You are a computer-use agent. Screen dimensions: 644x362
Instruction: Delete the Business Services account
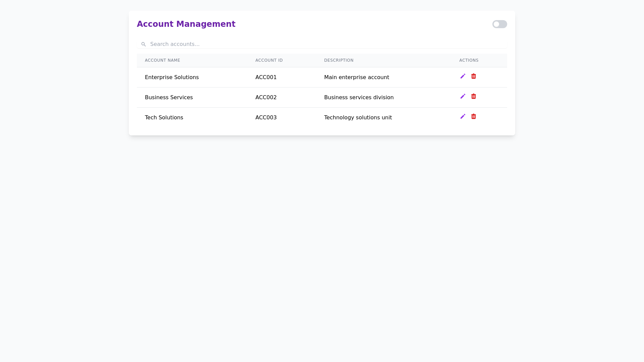(x=474, y=96)
